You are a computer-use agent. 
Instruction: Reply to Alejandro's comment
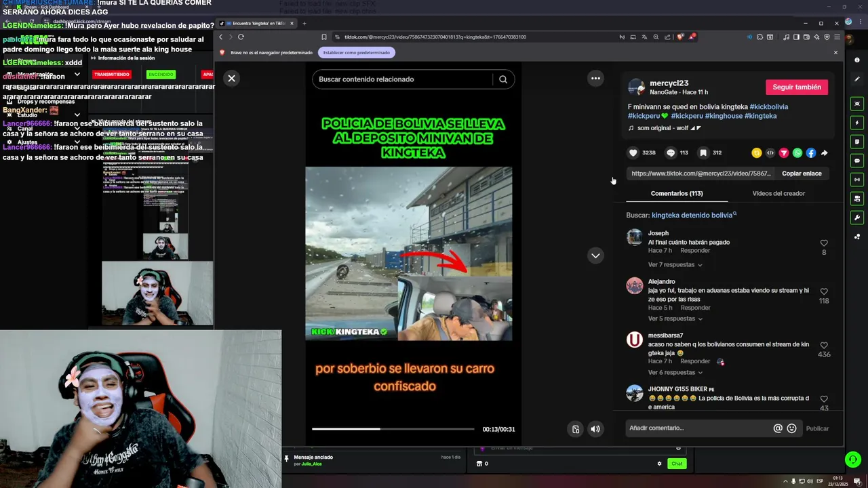pos(695,308)
